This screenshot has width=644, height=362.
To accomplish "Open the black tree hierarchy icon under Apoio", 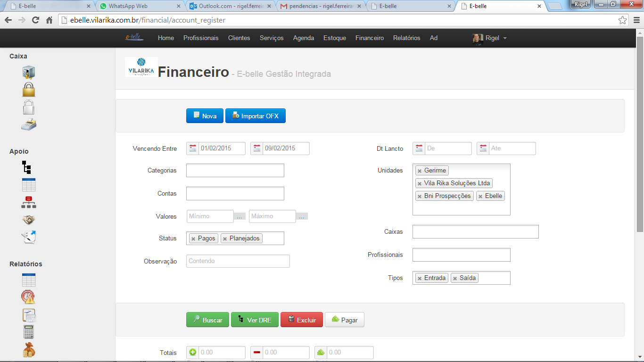I will (x=27, y=167).
